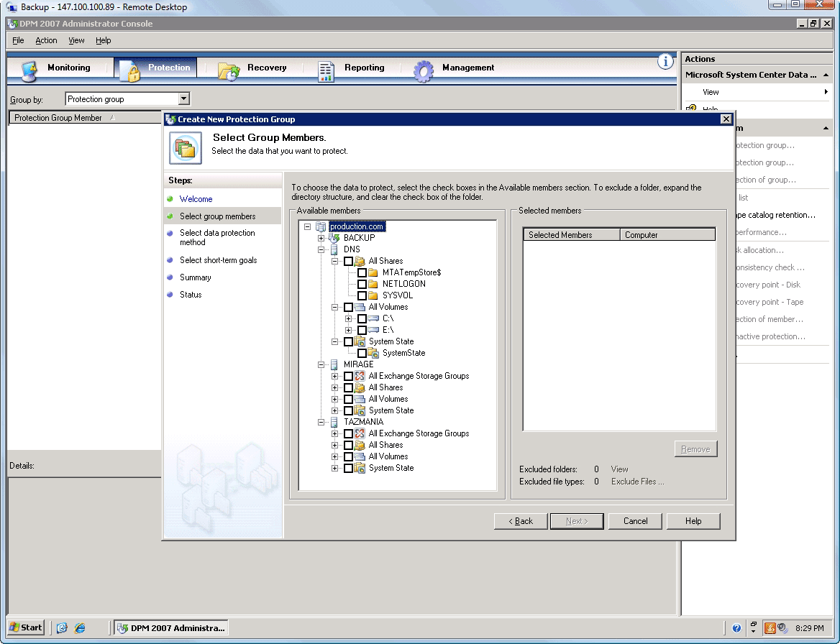Screen dimensions: 840x644
Task: Click the Welcome step link
Action: pyautogui.click(x=196, y=199)
